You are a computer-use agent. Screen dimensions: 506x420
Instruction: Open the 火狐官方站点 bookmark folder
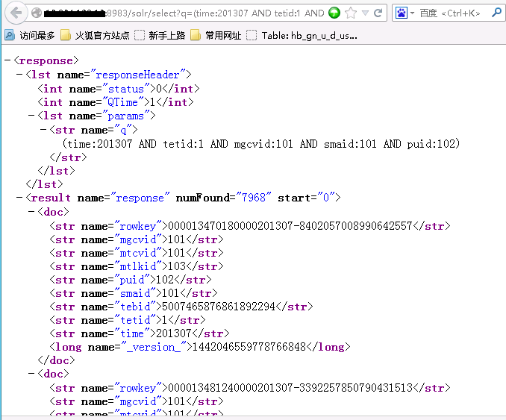pyautogui.click(x=95, y=35)
